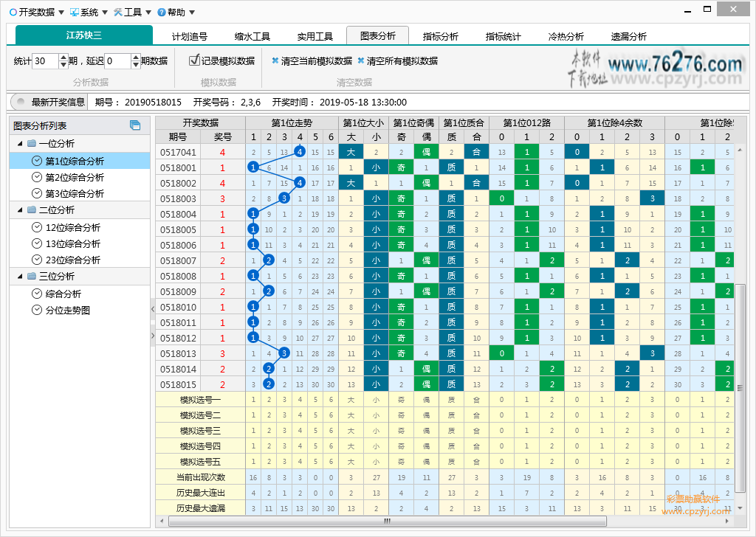Click the 奖号 column header
The height and width of the screenshot is (537, 756).
[x=223, y=136]
